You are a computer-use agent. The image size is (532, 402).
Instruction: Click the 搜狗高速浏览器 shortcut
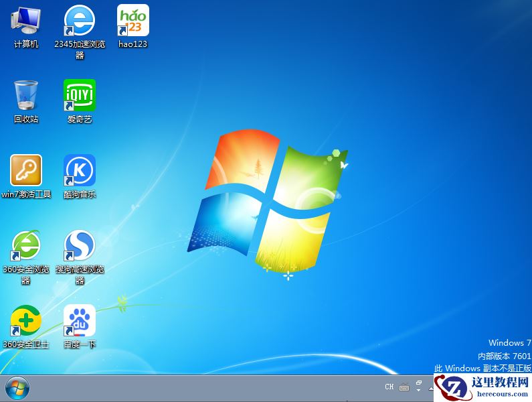point(80,257)
